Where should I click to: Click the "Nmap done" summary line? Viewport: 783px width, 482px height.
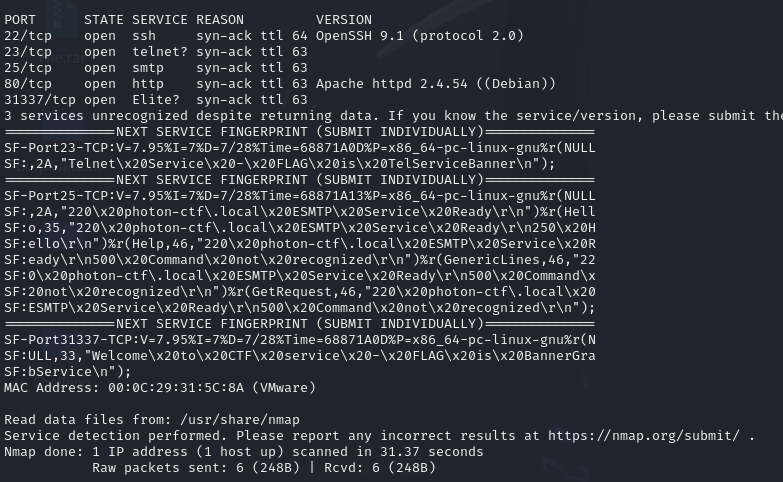tap(243, 452)
